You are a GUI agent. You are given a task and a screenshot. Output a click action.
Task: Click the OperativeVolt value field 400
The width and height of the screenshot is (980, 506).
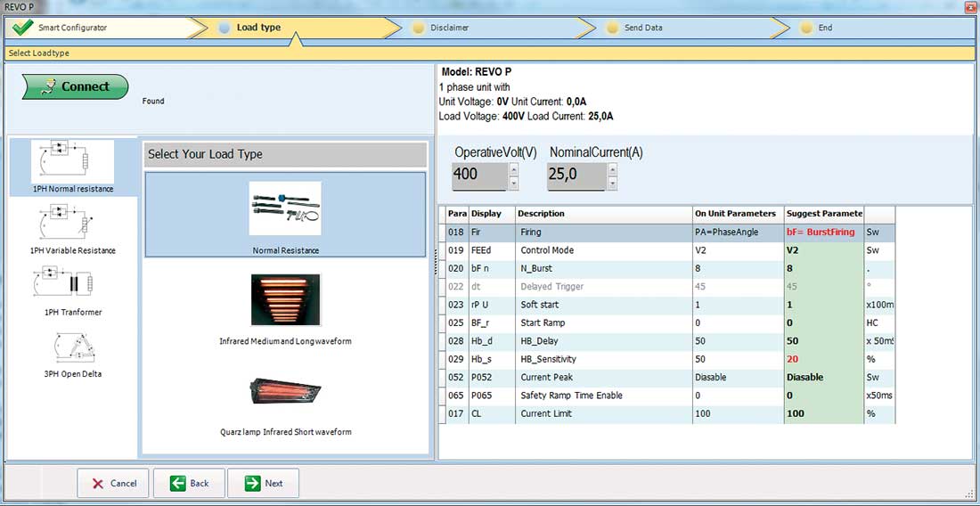click(x=479, y=175)
